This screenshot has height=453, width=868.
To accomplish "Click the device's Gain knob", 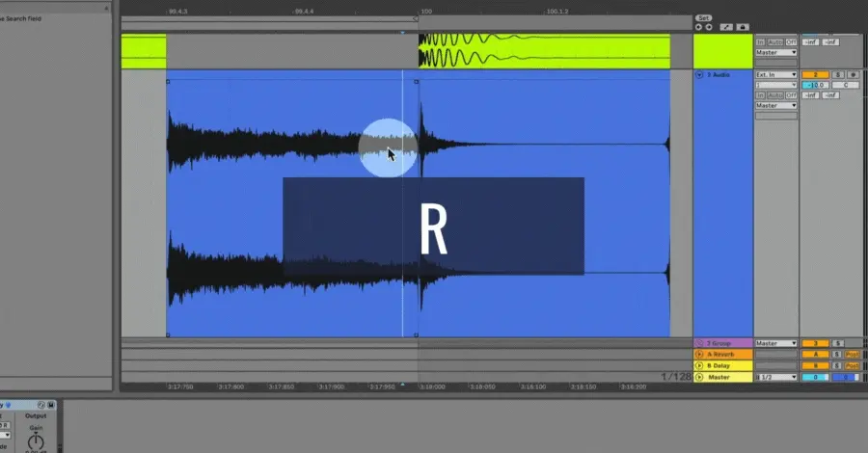I will tap(36, 441).
